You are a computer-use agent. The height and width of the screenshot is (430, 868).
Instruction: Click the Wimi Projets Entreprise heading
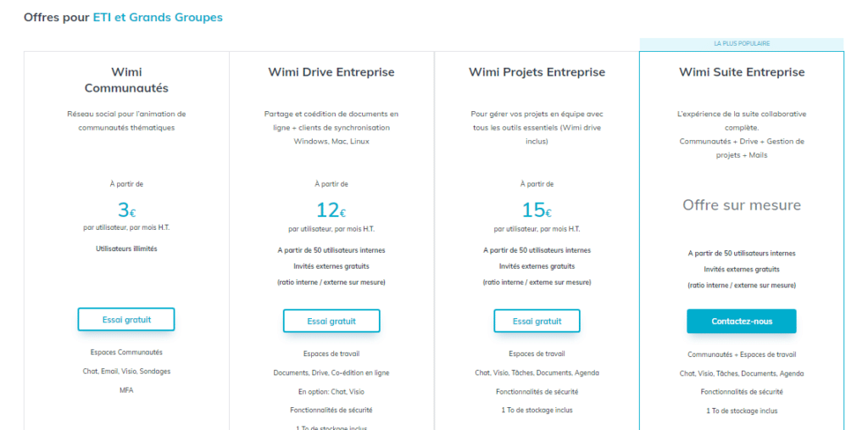pos(537,72)
